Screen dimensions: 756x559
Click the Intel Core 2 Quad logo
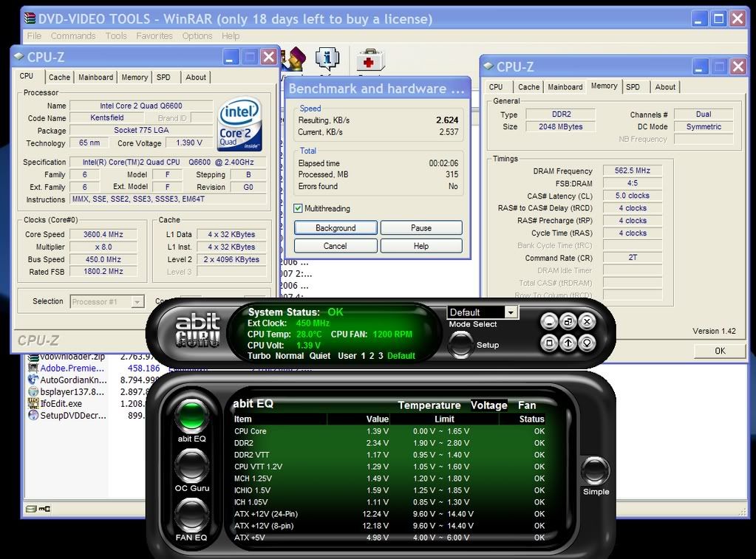tap(239, 125)
